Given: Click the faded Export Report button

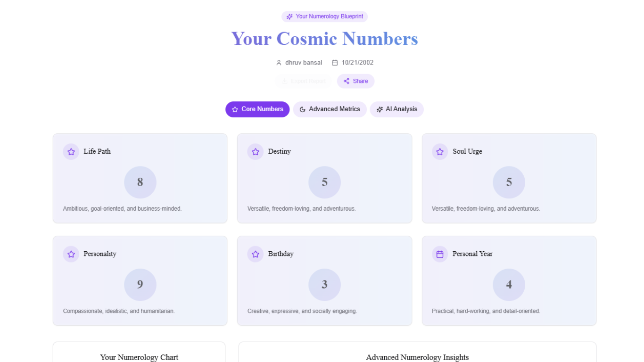Looking at the screenshot, I should (x=303, y=81).
